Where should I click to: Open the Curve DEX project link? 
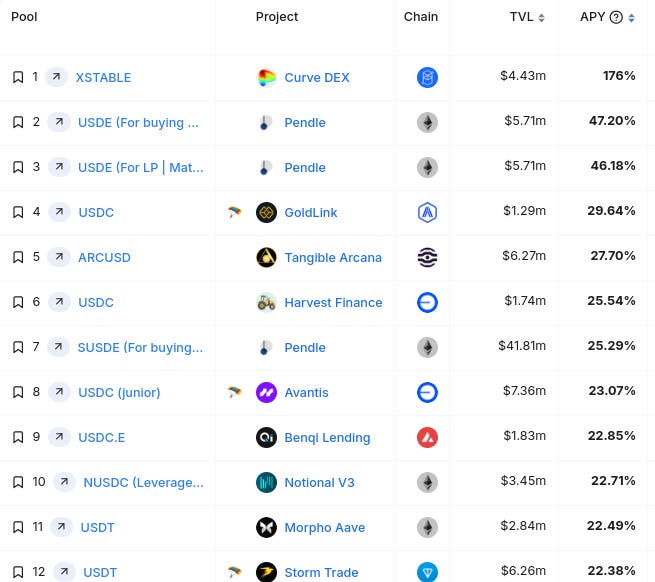tap(317, 77)
